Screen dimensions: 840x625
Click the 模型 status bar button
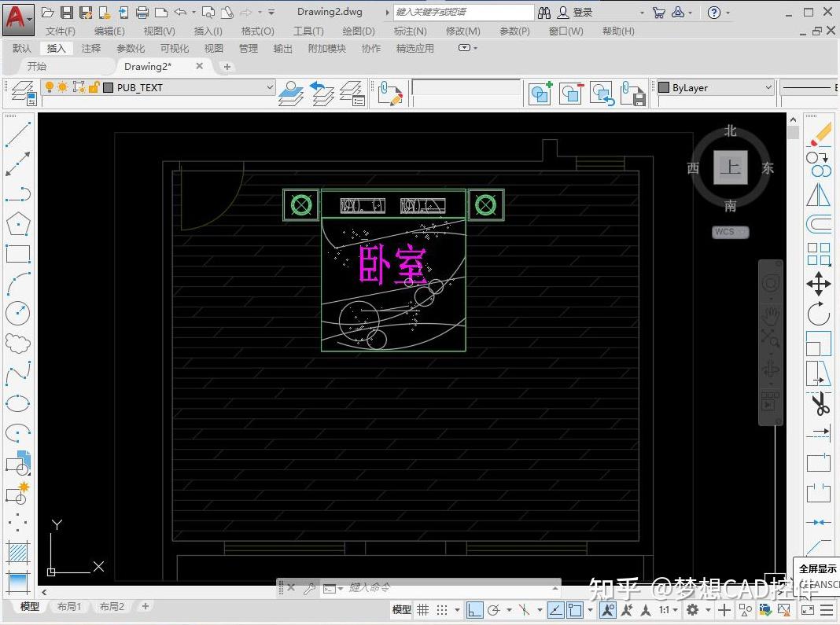(x=402, y=610)
